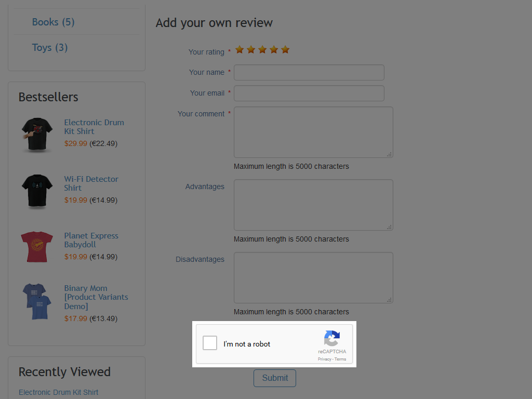Focus the Advantages text area
532x399 pixels.
(x=313, y=205)
